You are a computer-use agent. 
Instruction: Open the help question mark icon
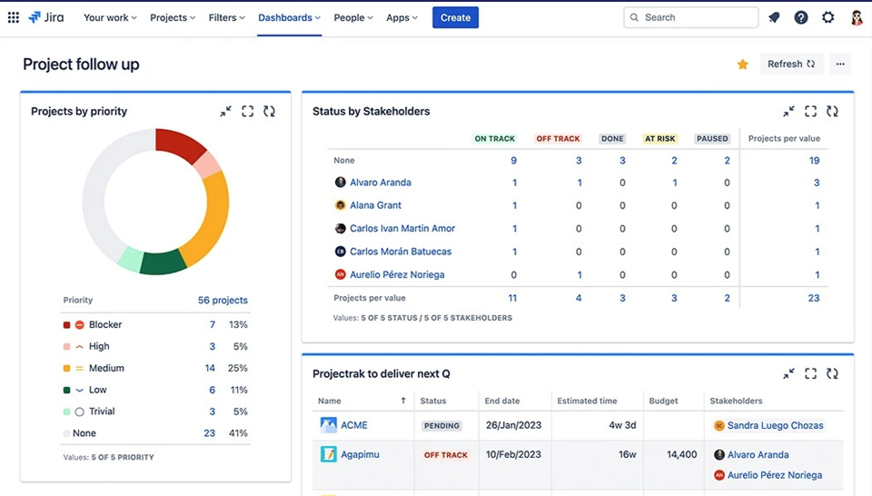[x=801, y=18]
